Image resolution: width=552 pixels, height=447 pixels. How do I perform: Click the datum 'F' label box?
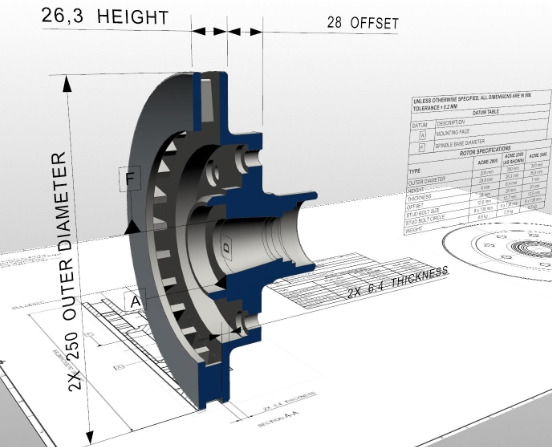[130, 178]
